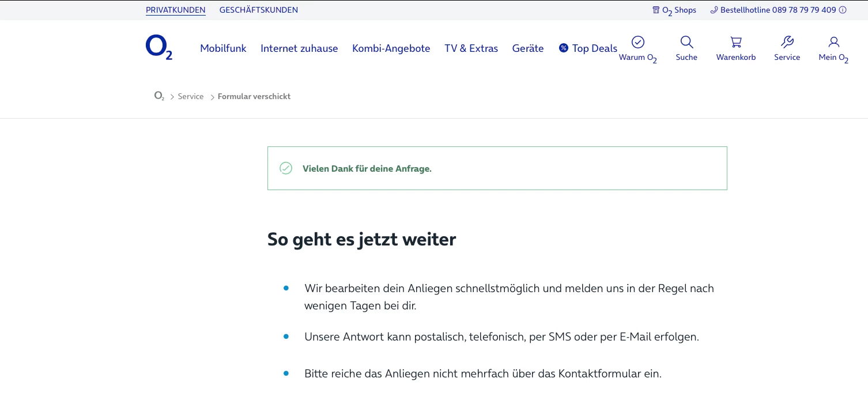Screen dimensions: 868x416
Task: Open the Mein O2 user icon
Action: (833, 42)
